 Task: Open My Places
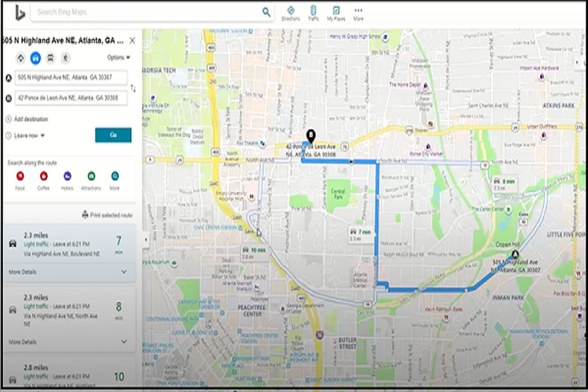click(x=336, y=12)
